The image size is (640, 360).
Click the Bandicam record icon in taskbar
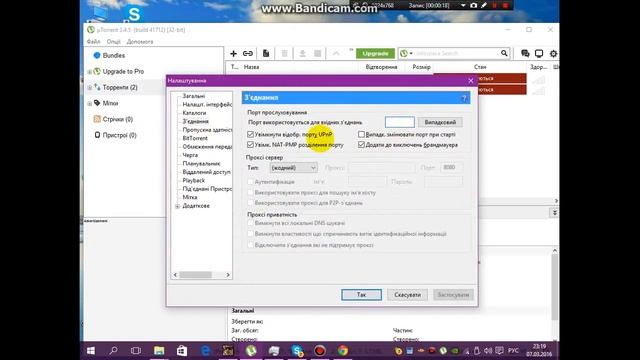click(x=320, y=351)
